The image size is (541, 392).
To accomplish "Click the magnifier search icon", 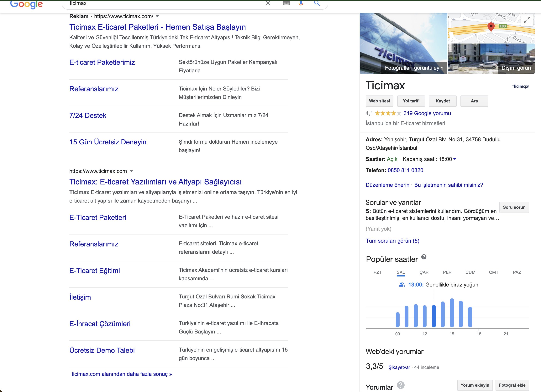I will pyautogui.click(x=317, y=3).
